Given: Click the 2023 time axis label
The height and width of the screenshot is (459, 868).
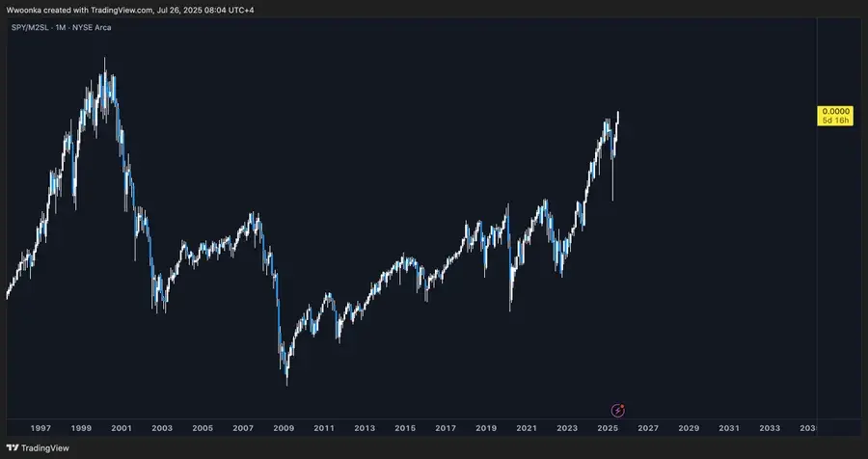Looking at the screenshot, I should pos(567,428).
